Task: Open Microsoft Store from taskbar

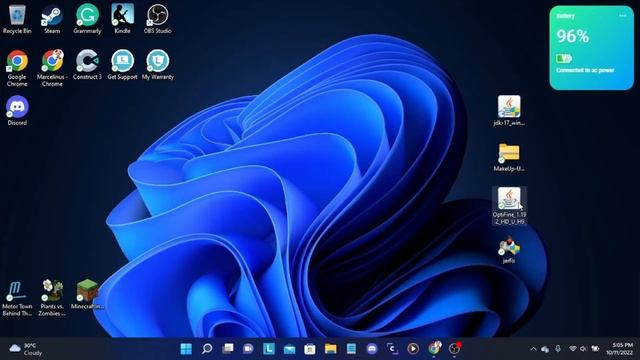Action: tap(310, 349)
